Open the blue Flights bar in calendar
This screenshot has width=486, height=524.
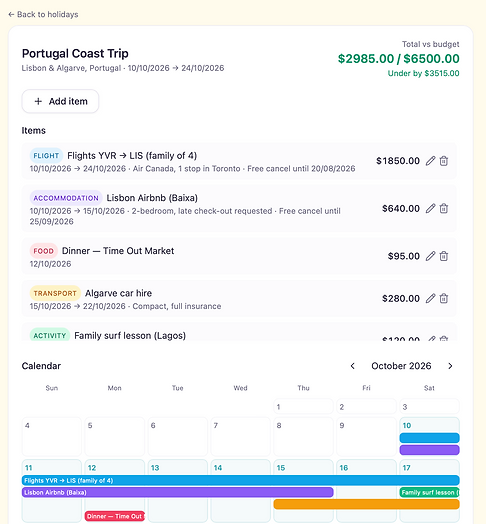(x=241, y=481)
